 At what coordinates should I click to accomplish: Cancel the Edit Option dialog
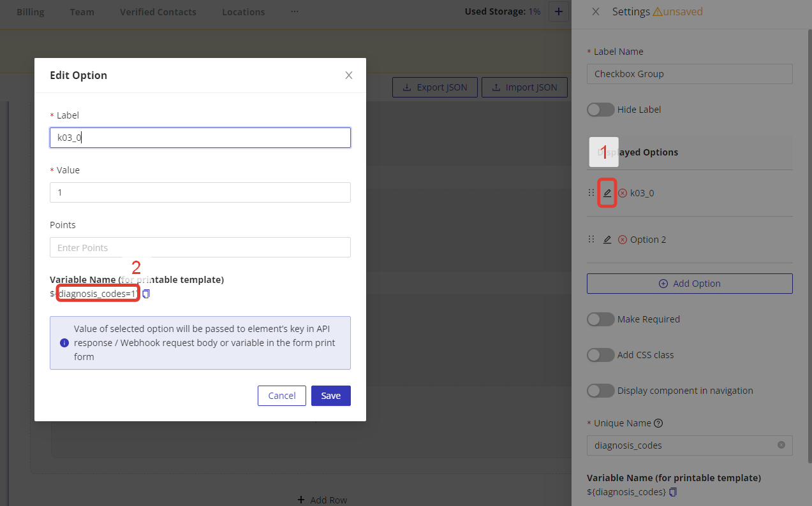tap(281, 396)
